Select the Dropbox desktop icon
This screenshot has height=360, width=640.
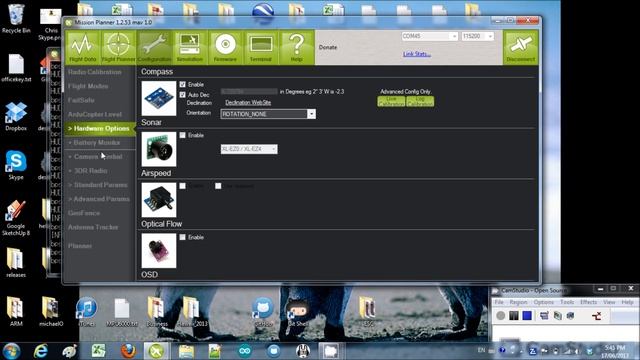(x=16, y=116)
